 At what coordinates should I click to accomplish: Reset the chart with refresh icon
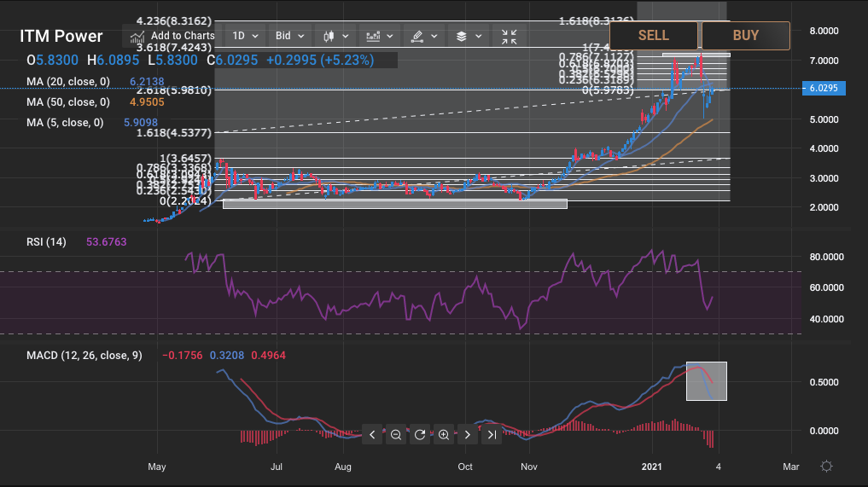tap(420, 435)
